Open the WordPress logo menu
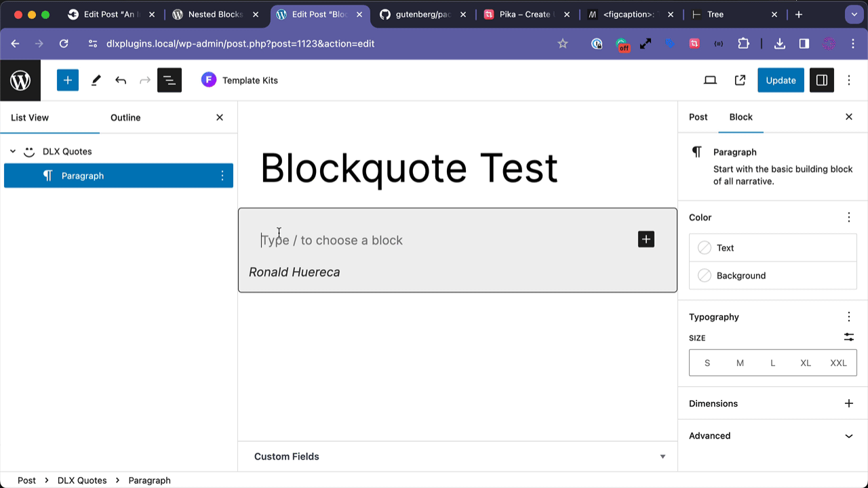Screen dimensions: 868x488 click(x=20, y=80)
